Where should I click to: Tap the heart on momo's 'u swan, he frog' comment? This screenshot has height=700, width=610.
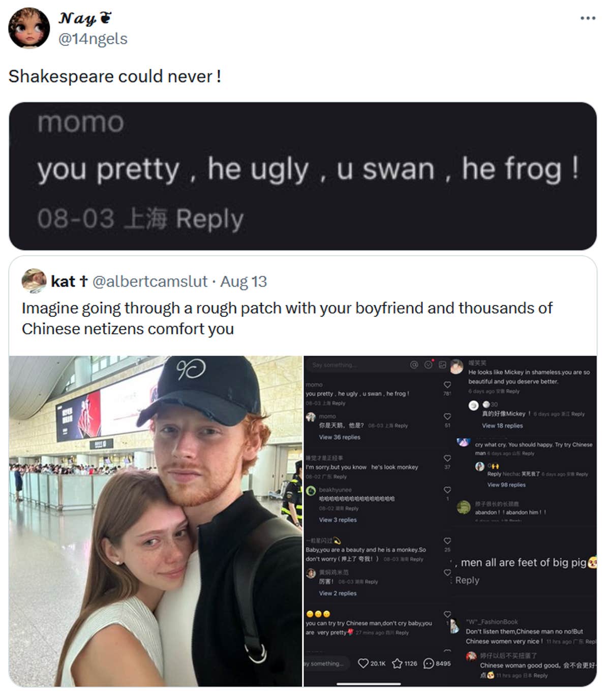coord(447,385)
